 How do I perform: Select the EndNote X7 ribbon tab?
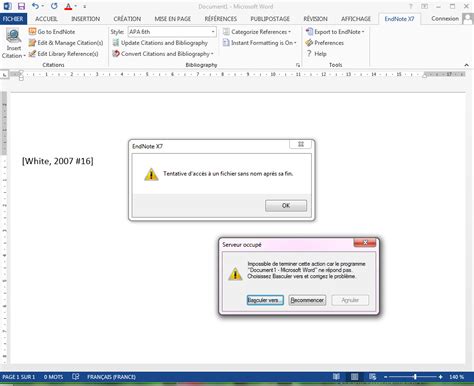point(399,19)
